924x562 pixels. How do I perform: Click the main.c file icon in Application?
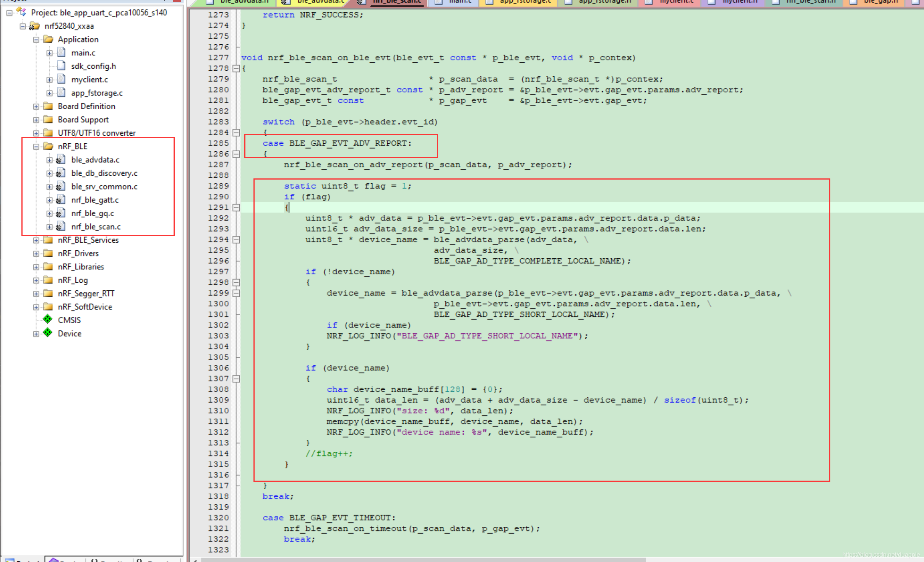click(62, 52)
